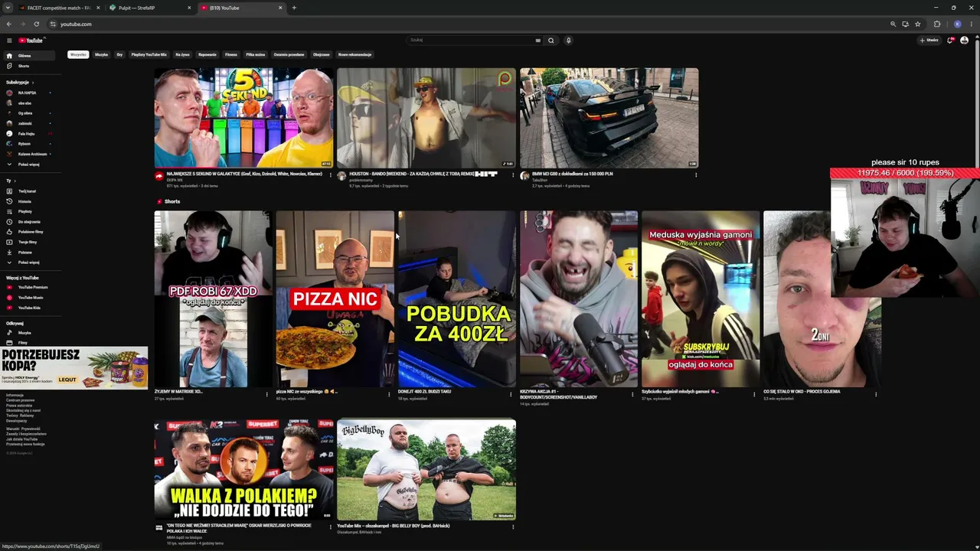Start voice search with the microphone icon
Image resolution: width=980 pixels, height=551 pixels.
(x=568, y=41)
